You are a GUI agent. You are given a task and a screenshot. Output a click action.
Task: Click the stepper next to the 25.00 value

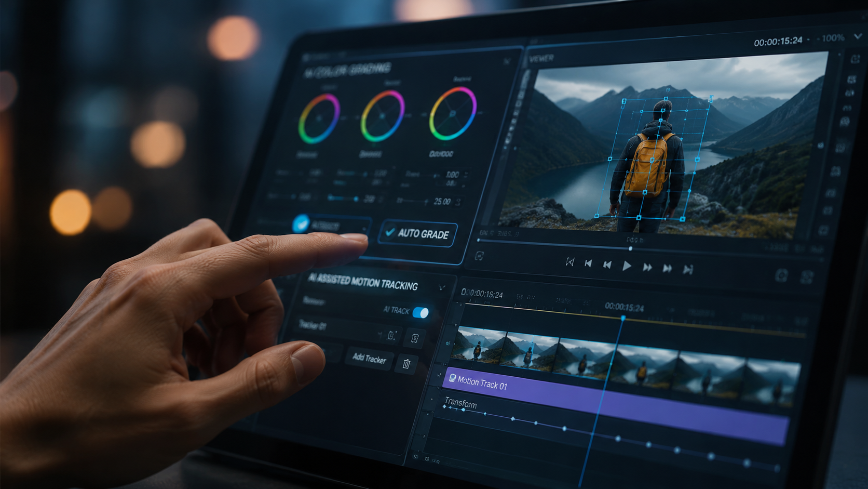458,202
